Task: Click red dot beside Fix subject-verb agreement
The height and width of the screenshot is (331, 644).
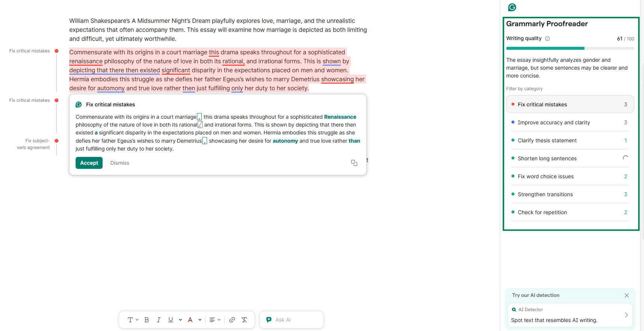Action: coord(57,141)
